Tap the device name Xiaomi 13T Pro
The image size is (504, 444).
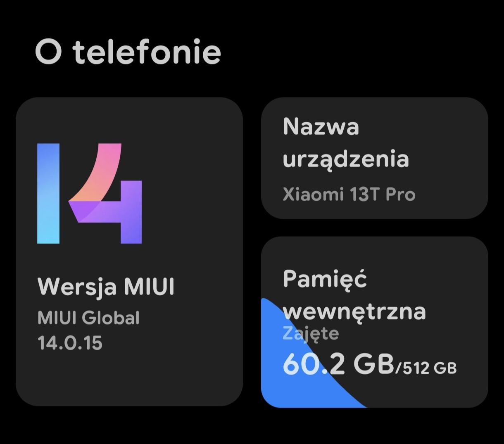pyautogui.click(x=349, y=195)
